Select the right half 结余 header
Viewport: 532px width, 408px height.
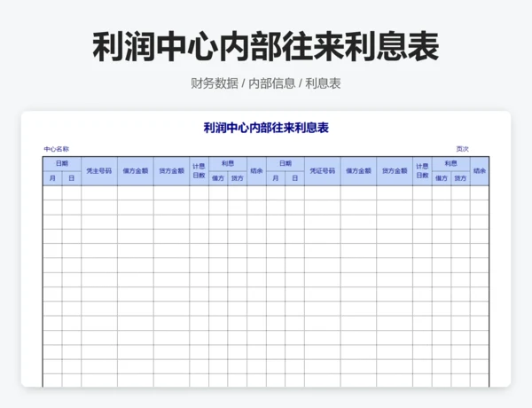[480, 171]
